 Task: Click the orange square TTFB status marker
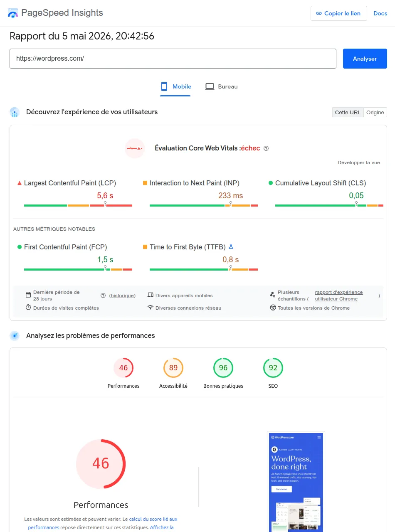click(x=145, y=247)
